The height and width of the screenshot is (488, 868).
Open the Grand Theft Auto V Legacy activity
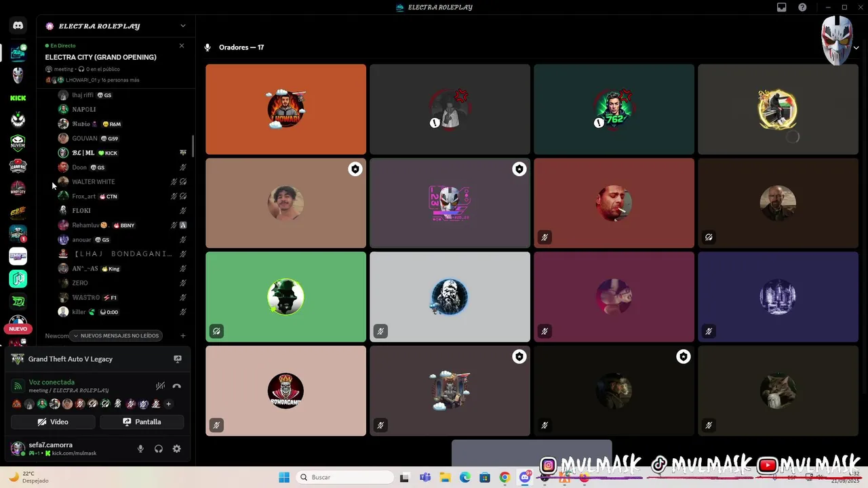click(x=71, y=359)
